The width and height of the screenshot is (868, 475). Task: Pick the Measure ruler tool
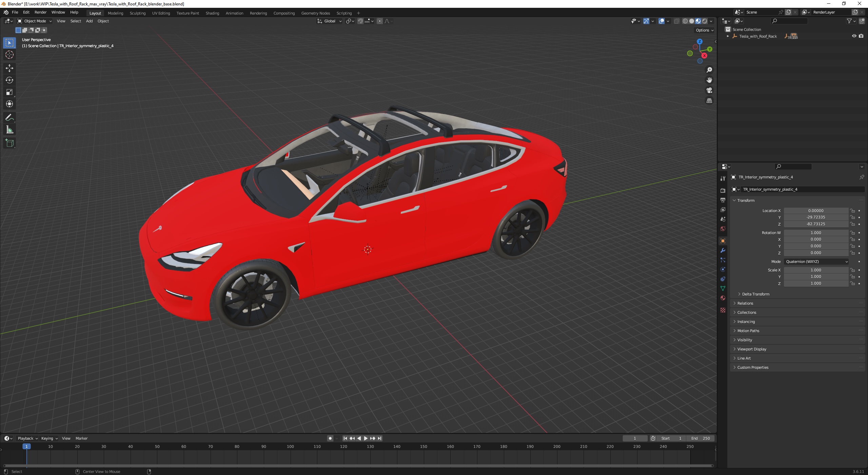(x=9, y=130)
